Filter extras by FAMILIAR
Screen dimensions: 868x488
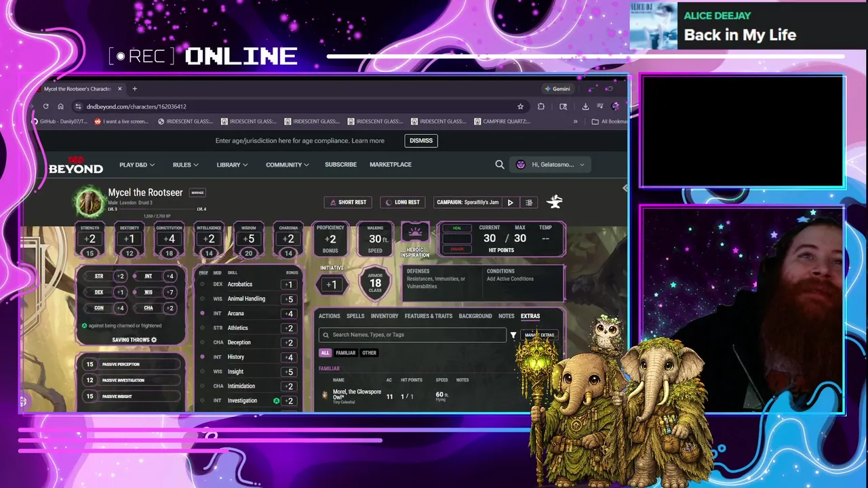point(345,352)
